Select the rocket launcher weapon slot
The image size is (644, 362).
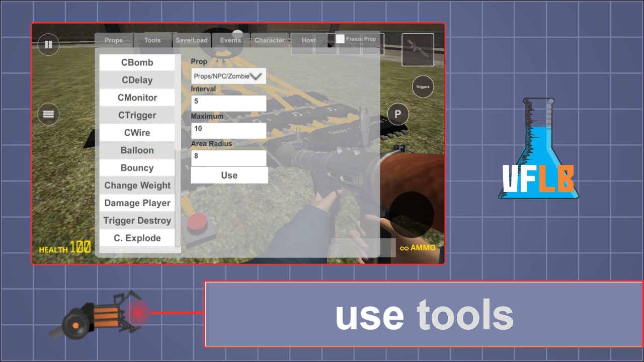tap(418, 49)
